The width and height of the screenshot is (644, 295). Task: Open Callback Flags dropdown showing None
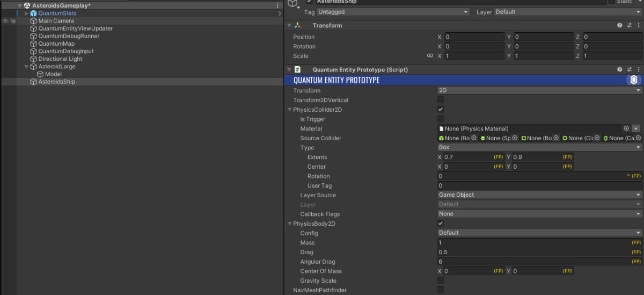[540, 214]
